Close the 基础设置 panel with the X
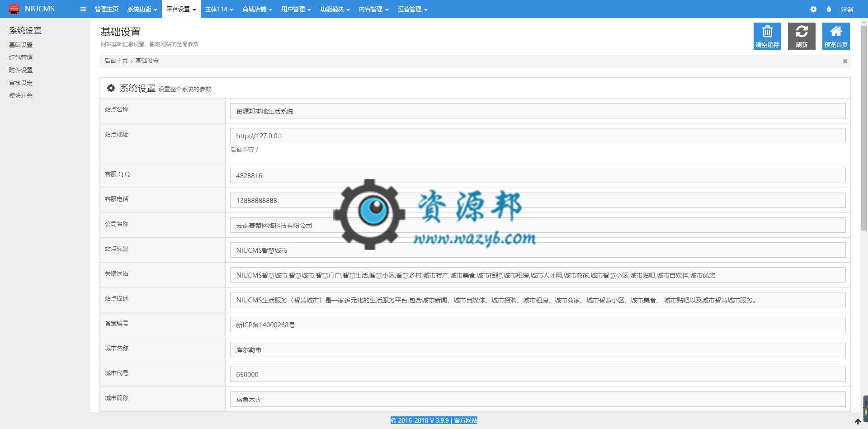 (x=844, y=61)
